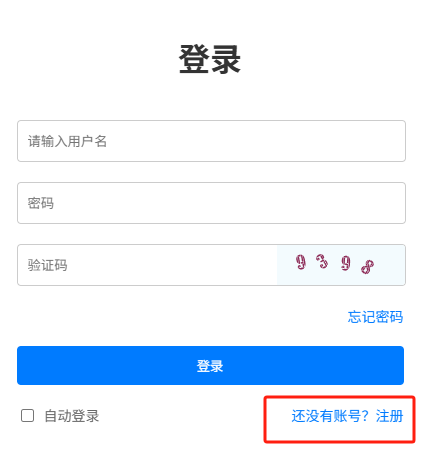
Task: Click the second 9 in captcha image
Action: [x=346, y=263]
